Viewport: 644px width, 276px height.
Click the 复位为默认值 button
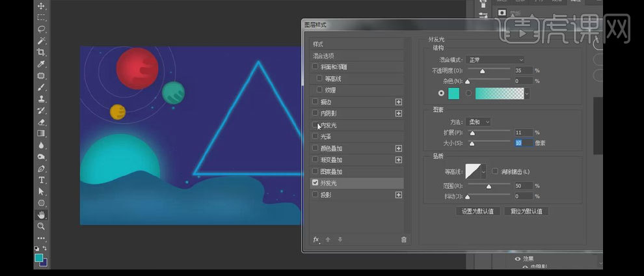click(526, 212)
